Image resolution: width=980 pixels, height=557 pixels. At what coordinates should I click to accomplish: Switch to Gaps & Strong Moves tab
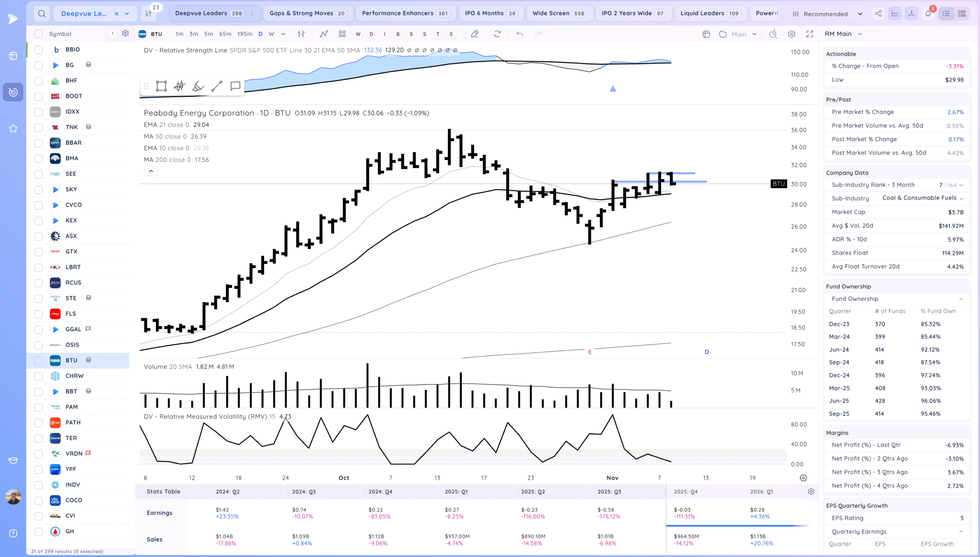[x=307, y=13]
